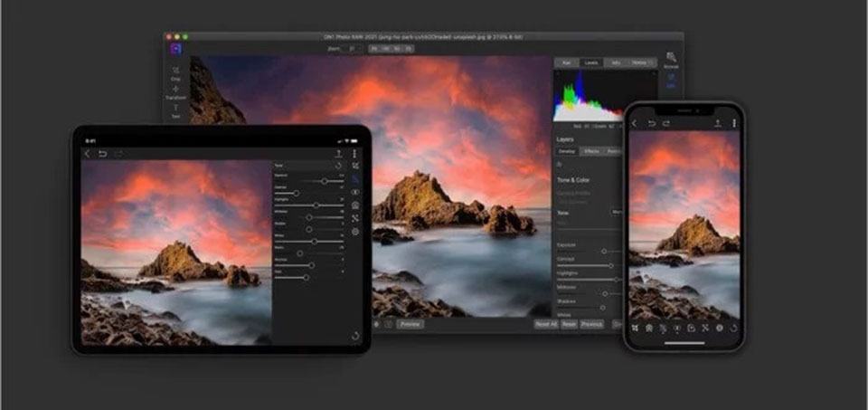Tap the camera icon in phone bottom bar

coord(649,328)
